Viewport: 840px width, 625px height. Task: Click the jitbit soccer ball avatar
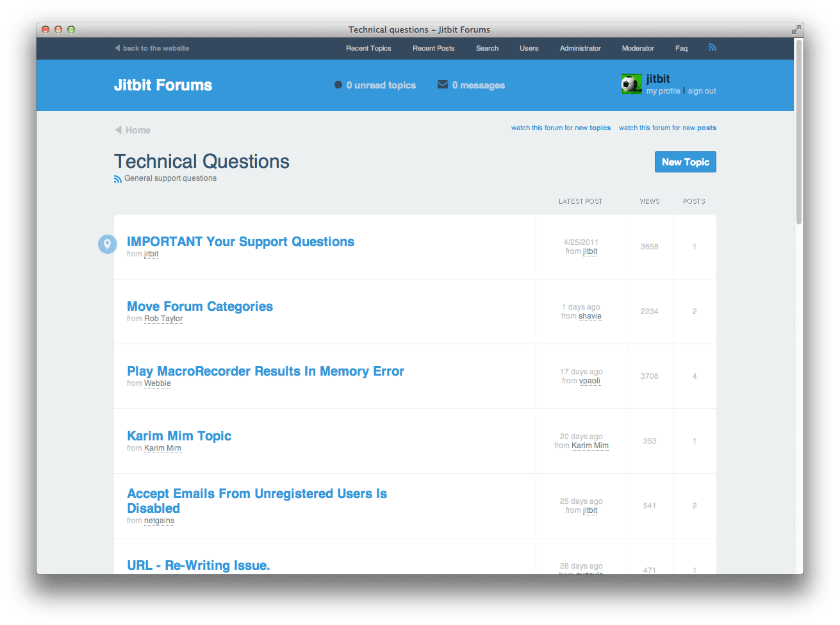pos(631,84)
